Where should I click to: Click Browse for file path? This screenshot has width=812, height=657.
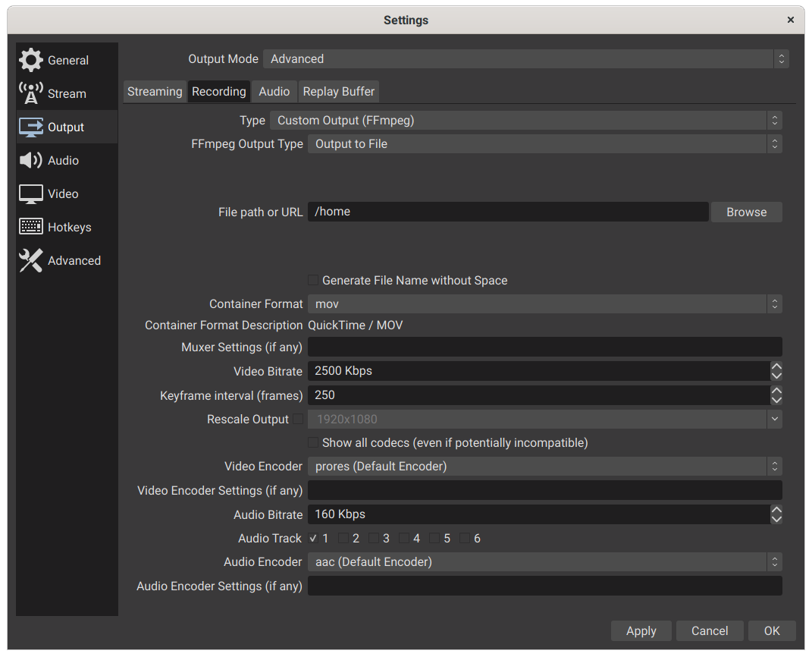click(746, 212)
